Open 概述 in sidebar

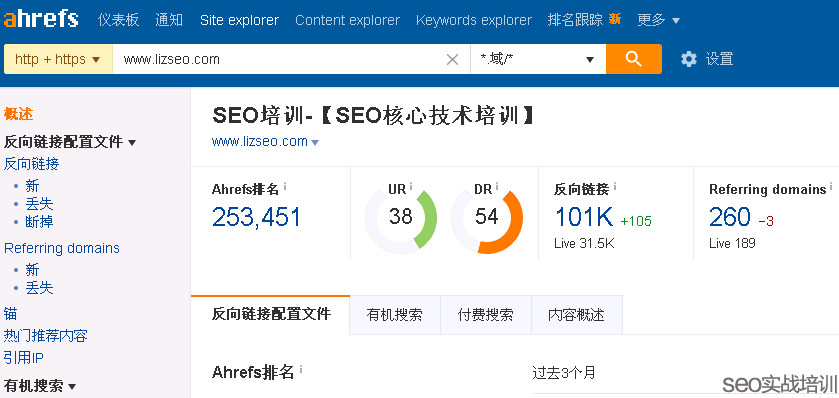[18, 114]
